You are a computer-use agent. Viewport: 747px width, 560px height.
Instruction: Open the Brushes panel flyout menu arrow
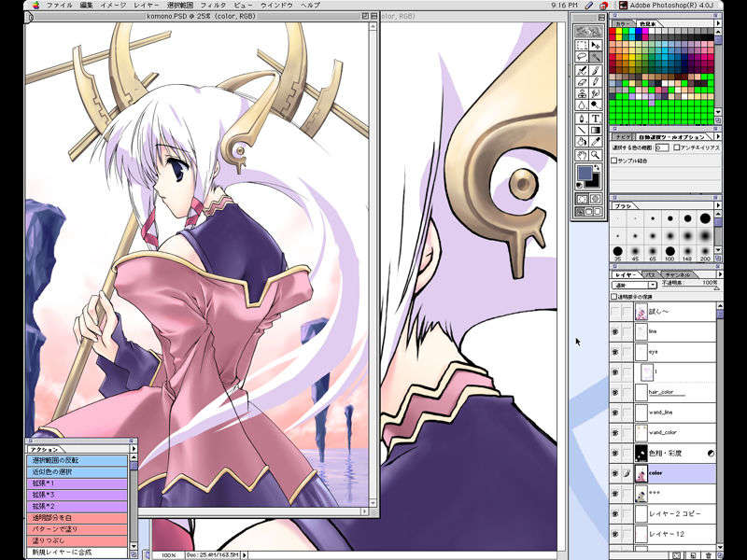click(x=718, y=205)
